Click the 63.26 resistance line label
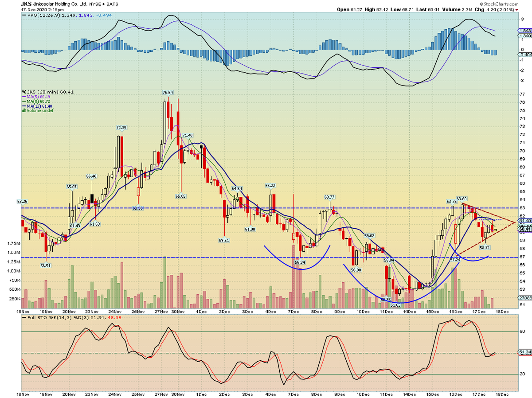 pyautogui.click(x=22, y=202)
